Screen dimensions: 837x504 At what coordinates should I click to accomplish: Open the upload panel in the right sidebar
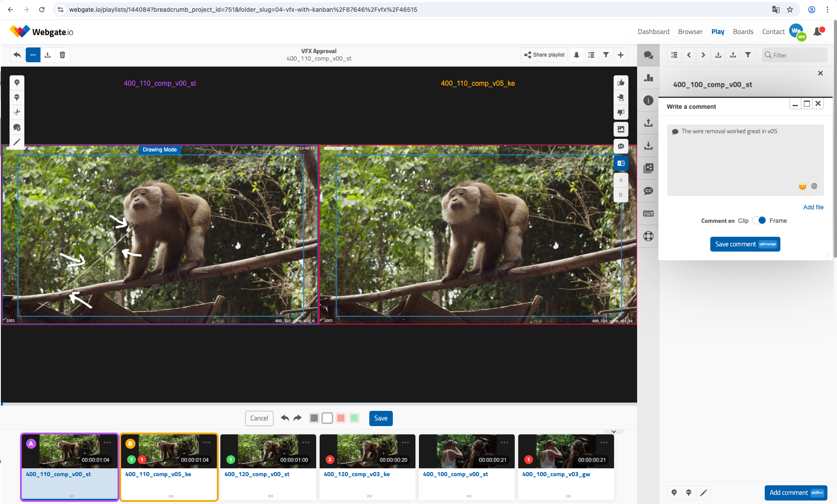[x=648, y=122]
